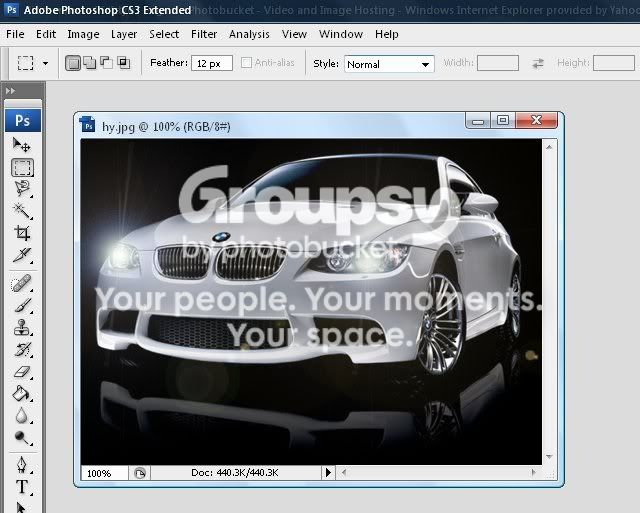Click the swap width and height icon

tap(538, 63)
